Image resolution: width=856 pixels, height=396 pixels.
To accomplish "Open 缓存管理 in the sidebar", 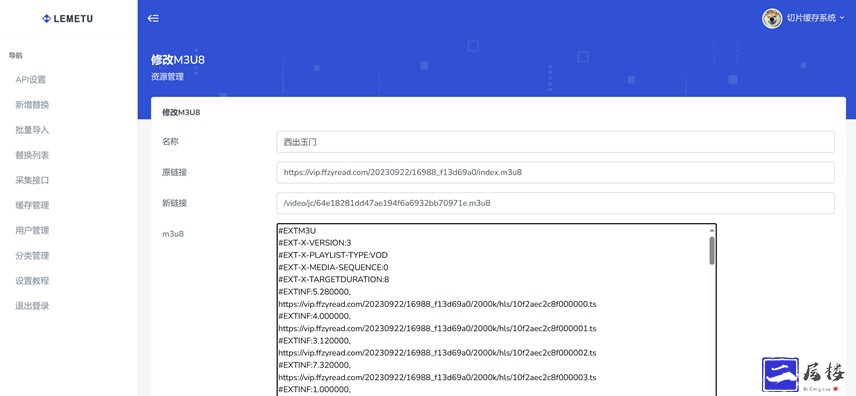I will (x=32, y=205).
